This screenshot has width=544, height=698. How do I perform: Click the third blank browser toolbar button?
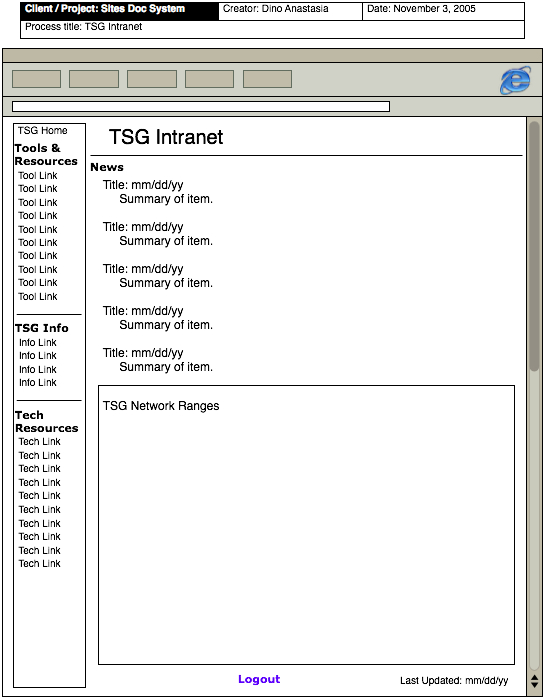[x=152, y=79]
